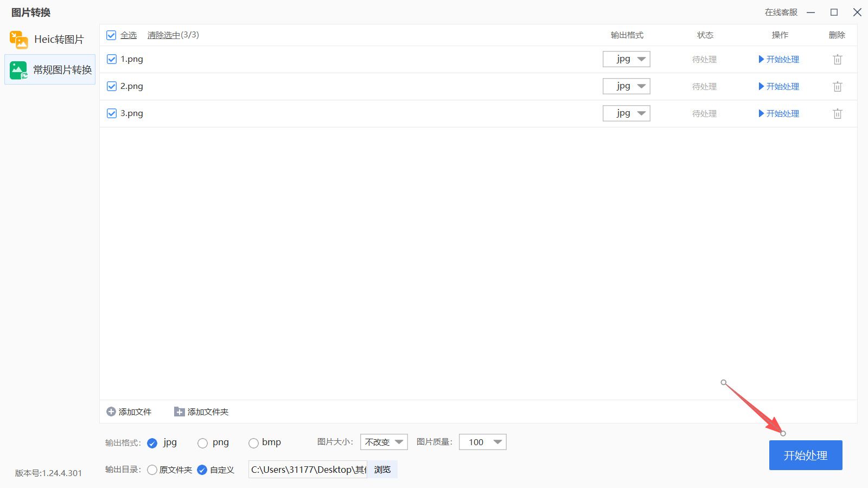Image resolution: width=868 pixels, height=488 pixels.
Task: Click the 输出格式 column header
Action: pos(627,35)
